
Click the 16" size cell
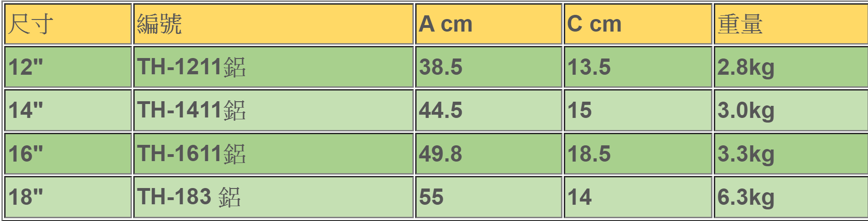(68, 154)
